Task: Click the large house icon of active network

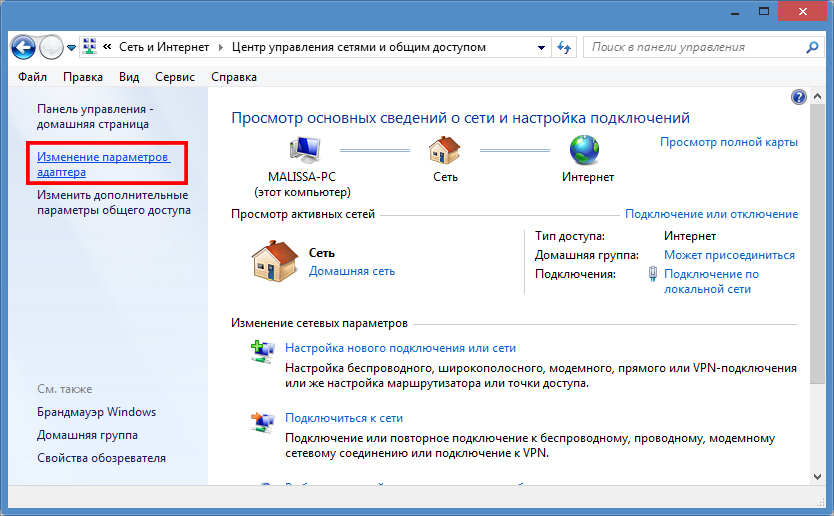Action: pyautogui.click(x=274, y=261)
